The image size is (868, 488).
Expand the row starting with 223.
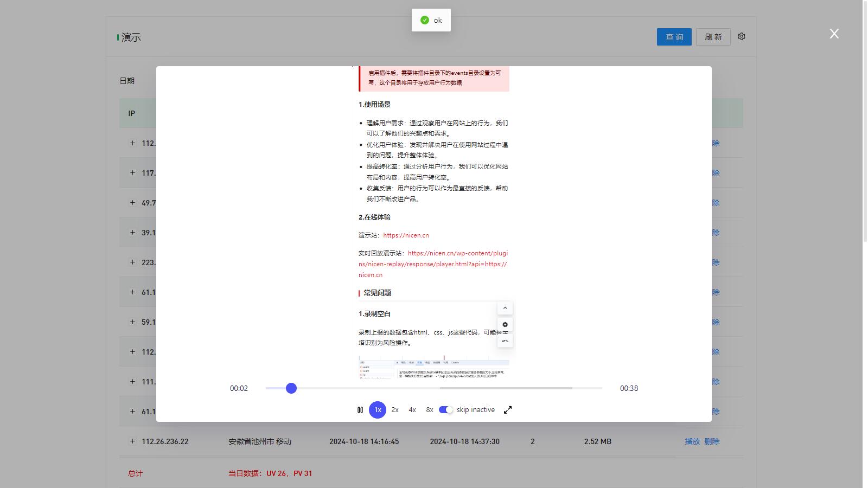coord(132,262)
